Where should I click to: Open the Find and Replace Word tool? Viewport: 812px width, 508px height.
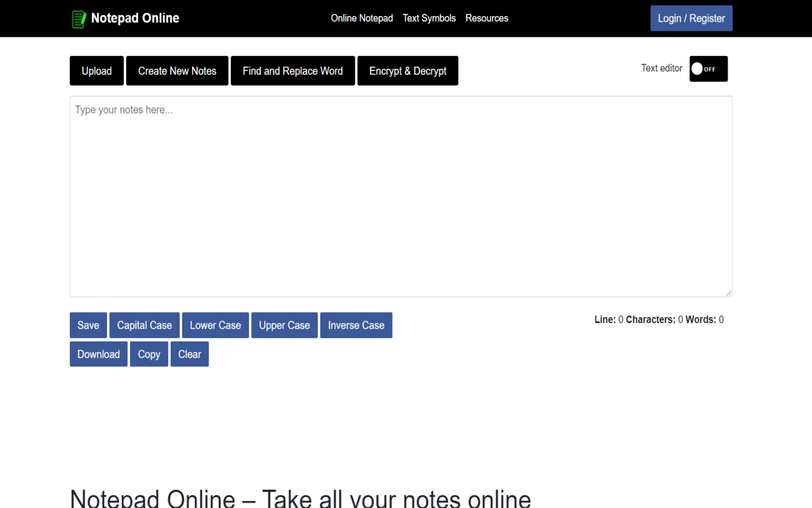point(292,70)
